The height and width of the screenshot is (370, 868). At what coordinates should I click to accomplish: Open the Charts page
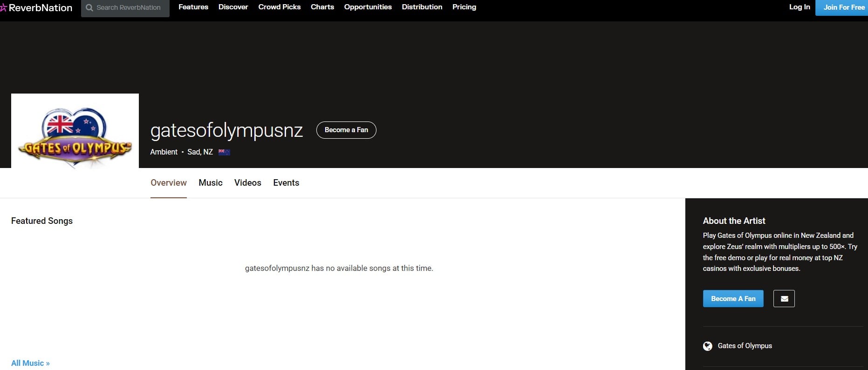click(322, 7)
